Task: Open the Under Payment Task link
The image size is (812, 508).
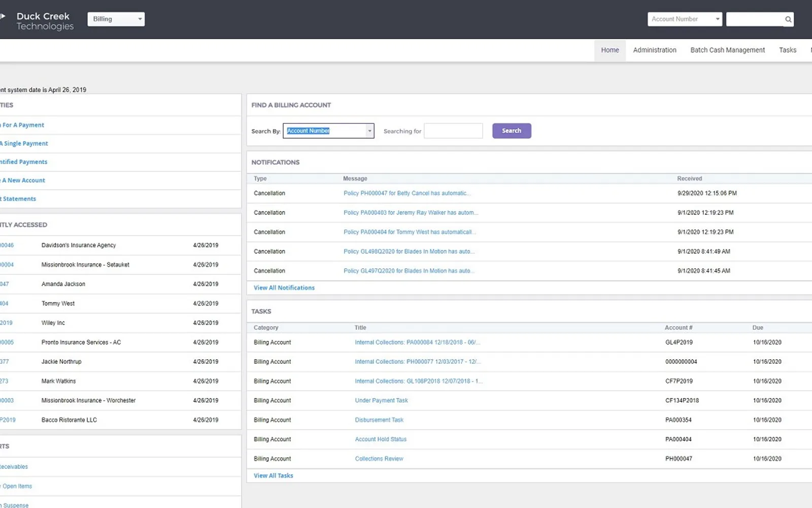Action: pyautogui.click(x=381, y=400)
